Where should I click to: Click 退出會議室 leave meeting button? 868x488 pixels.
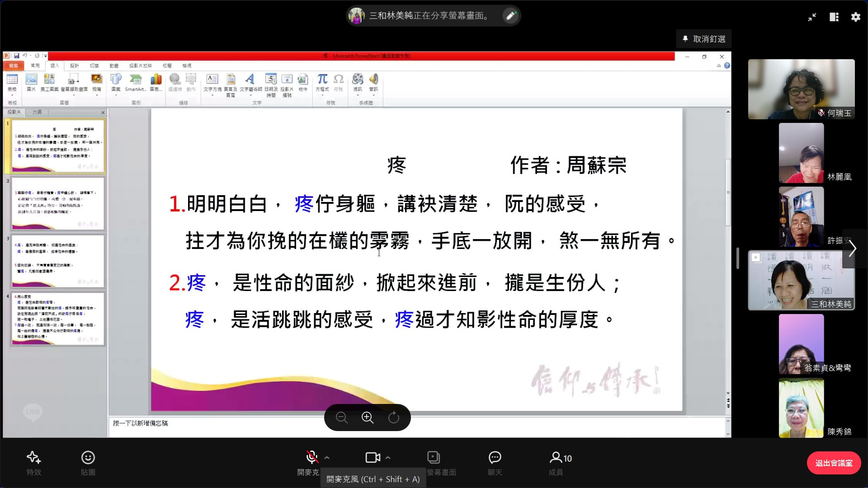coord(834,463)
